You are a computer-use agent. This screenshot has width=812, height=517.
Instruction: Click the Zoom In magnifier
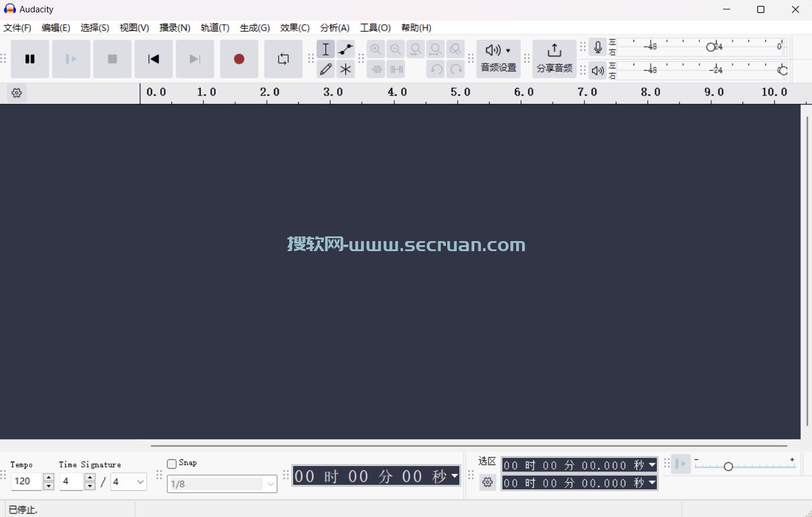376,50
